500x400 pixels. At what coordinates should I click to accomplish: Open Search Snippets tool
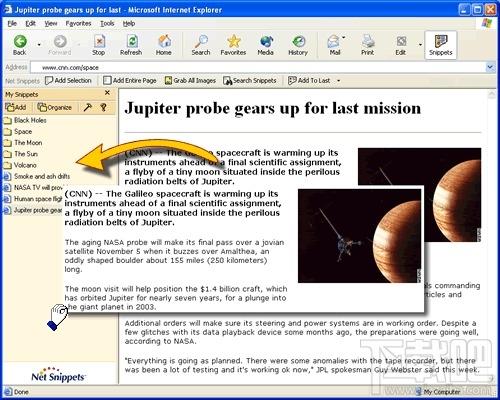[250, 80]
